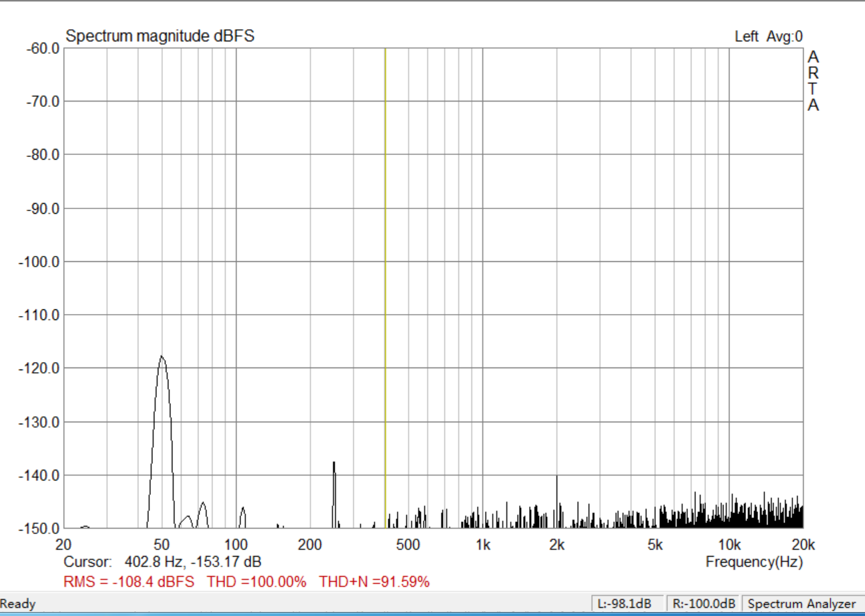865x616 pixels.
Task: Click the 'L:-98.1dB' status level
Action: point(627,604)
